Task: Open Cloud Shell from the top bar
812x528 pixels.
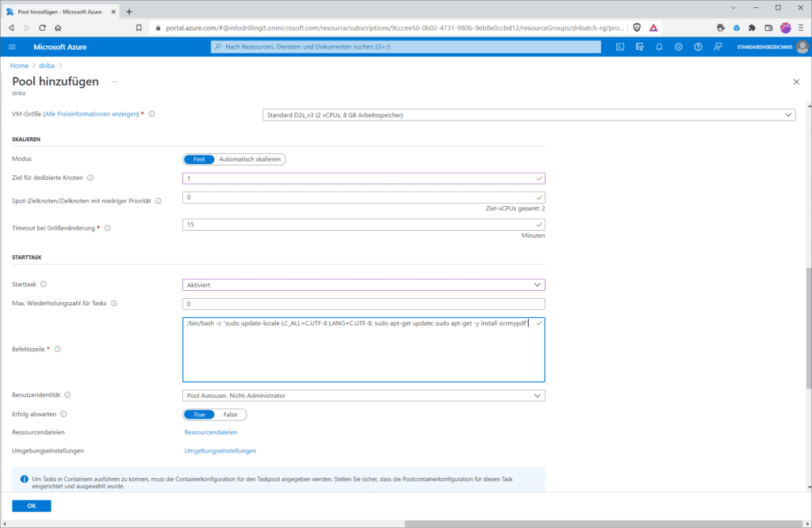Action: [620, 47]
